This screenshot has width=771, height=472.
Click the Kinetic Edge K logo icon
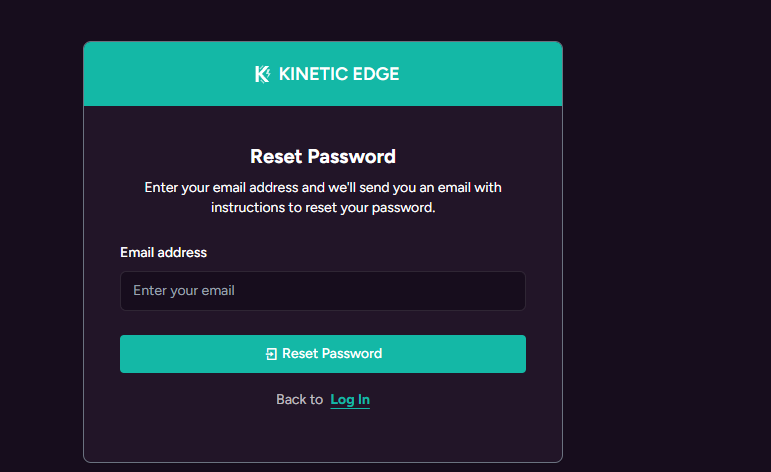[262, 74]
